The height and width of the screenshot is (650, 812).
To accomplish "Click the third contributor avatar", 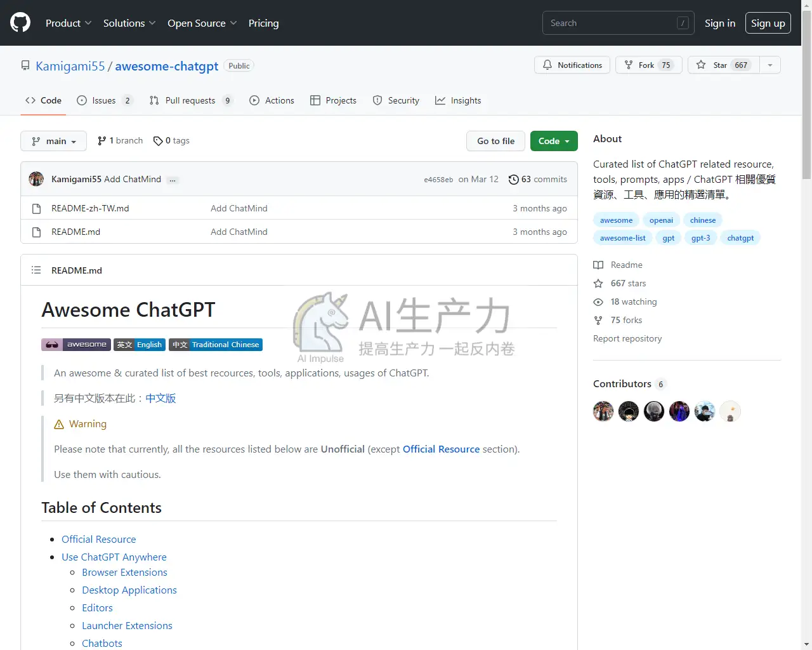I will (x=654, y=411).
